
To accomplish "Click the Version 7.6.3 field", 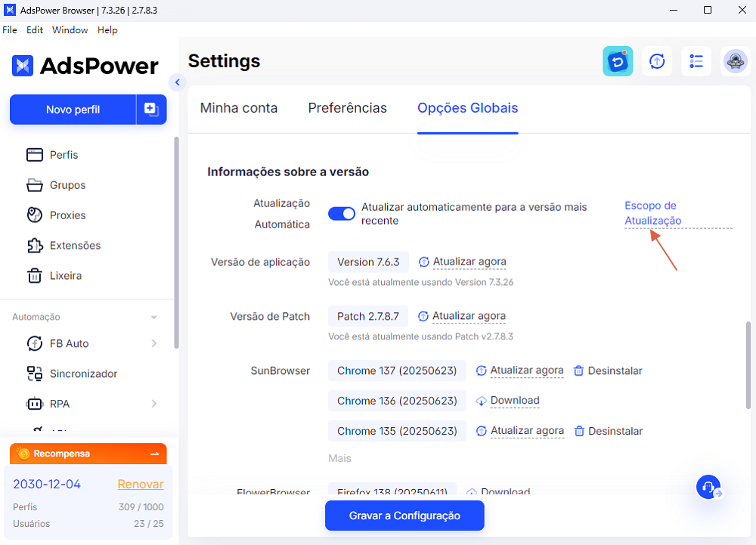I will [x=368, y=262].
